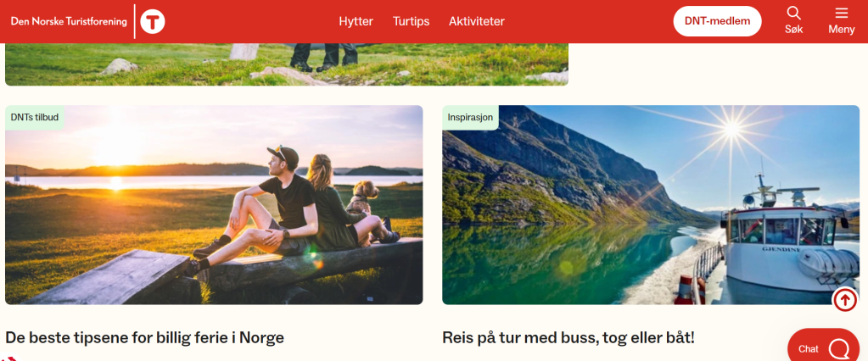Open the Hytter menu item

(x=356, y=21)
